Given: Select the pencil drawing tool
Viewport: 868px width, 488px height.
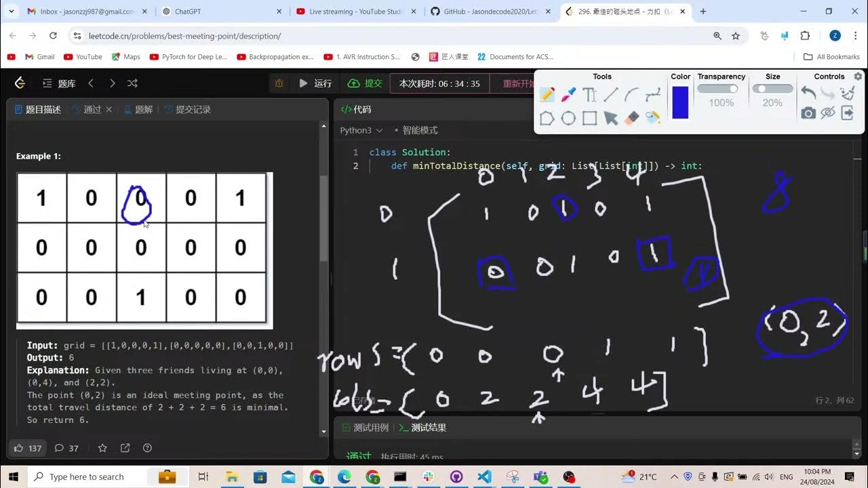Looking at the screenshot, I should [547, 95].
